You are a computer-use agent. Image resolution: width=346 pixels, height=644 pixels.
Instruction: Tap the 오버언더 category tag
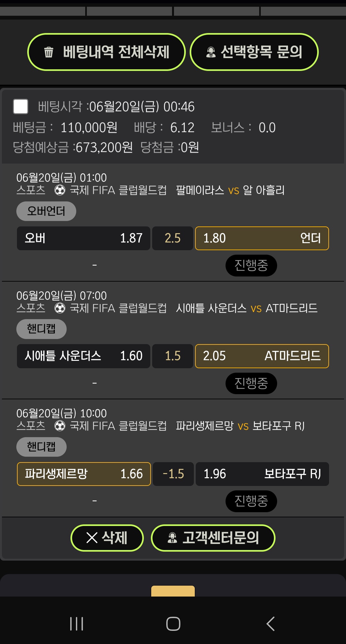tap(46, 211)
